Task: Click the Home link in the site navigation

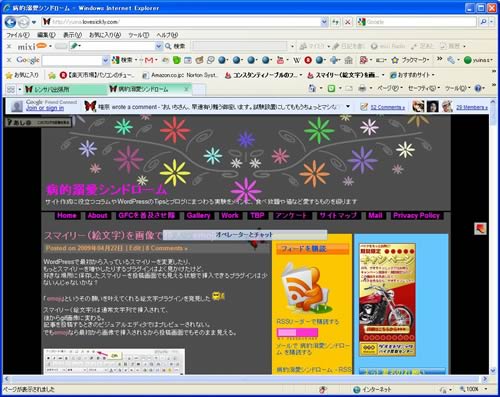Action: 67,215
